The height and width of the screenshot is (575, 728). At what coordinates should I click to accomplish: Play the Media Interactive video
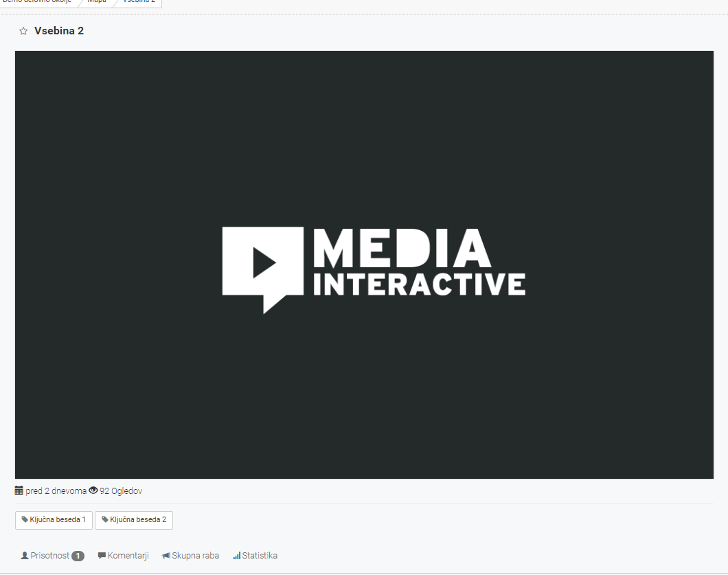[364, 264]
